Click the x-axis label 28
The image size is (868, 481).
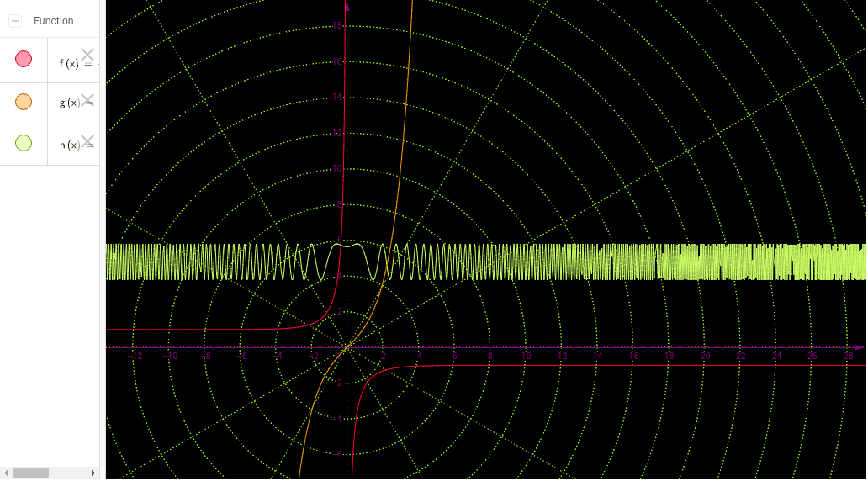click(x=848, y=356)
